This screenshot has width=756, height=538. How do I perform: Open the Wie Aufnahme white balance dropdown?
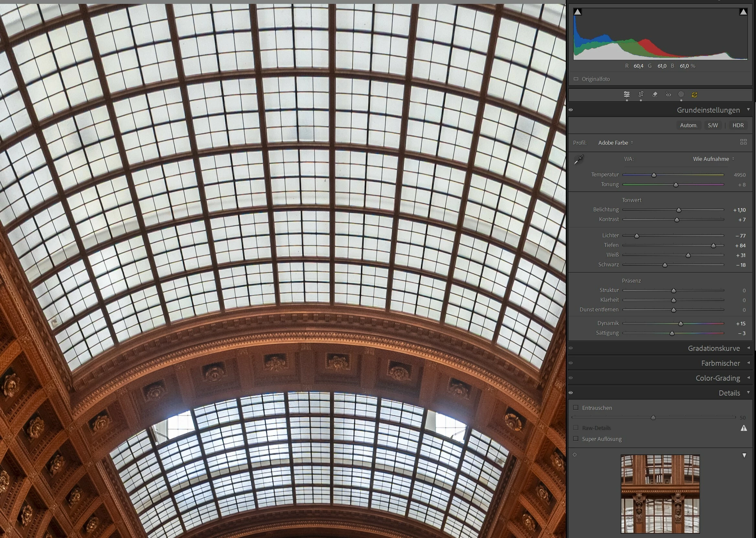pyautogui.click(x=713, y=159)
